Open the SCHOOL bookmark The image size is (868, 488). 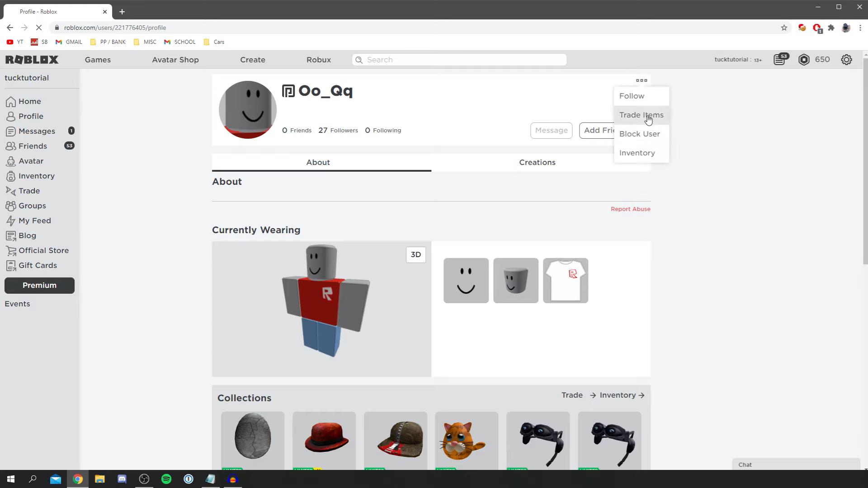coord(180,42)
